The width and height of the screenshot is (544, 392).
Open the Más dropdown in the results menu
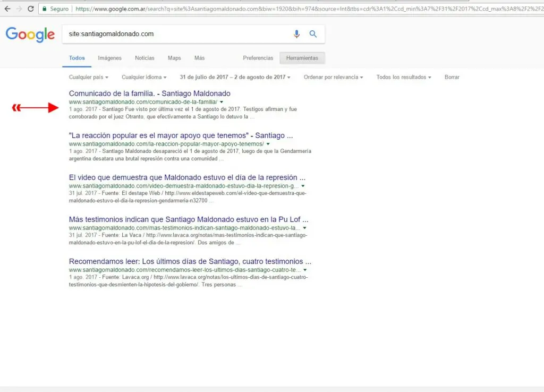click(199, 58)
